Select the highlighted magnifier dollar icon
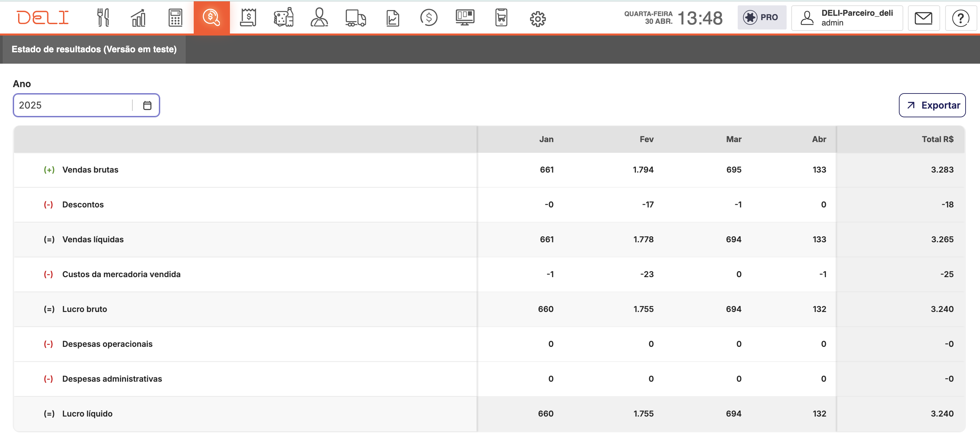 pos(211,17)
